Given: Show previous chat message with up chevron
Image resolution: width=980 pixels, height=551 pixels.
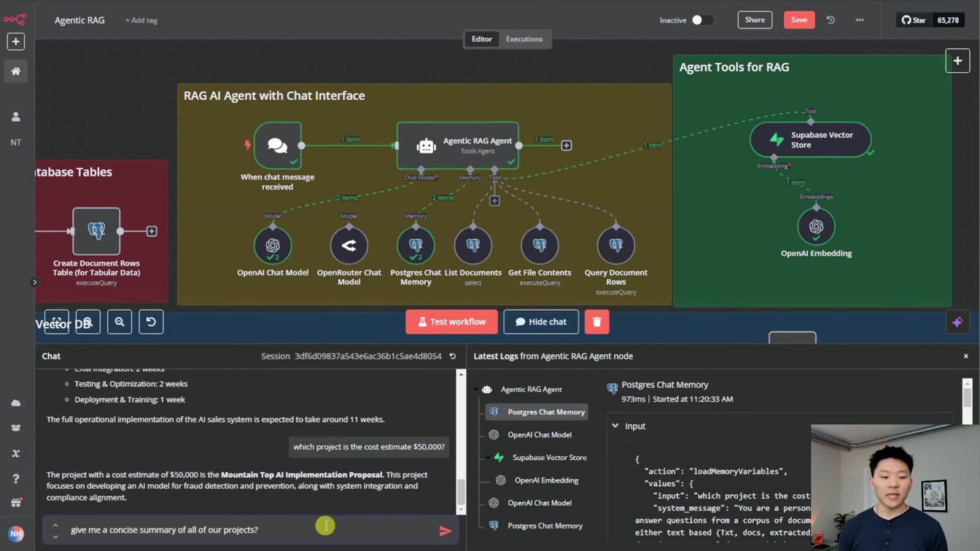Looking at the screenshot, I should [x=55, y=525].
